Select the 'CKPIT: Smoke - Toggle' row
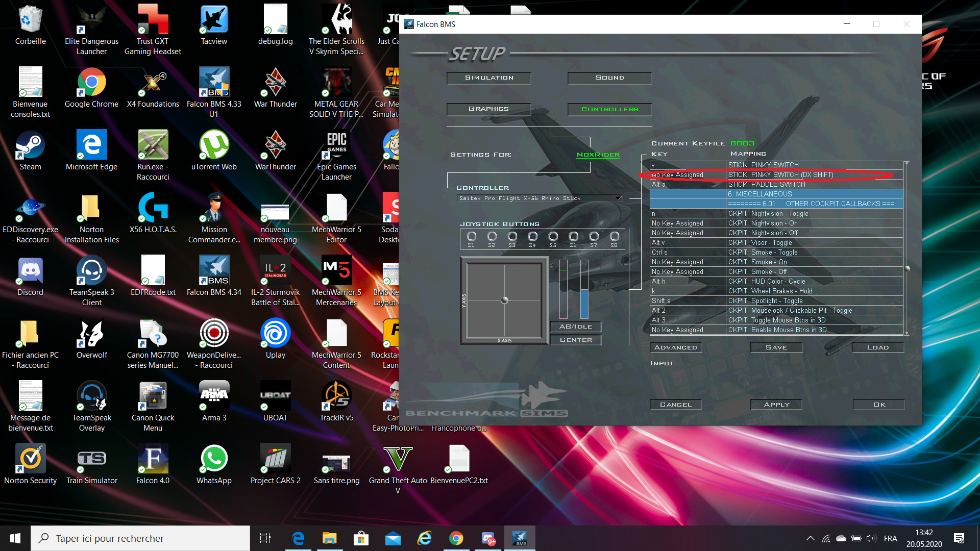The height and width of the screenshot is (551, 980). pyautogui.click(x=776, y=253)
